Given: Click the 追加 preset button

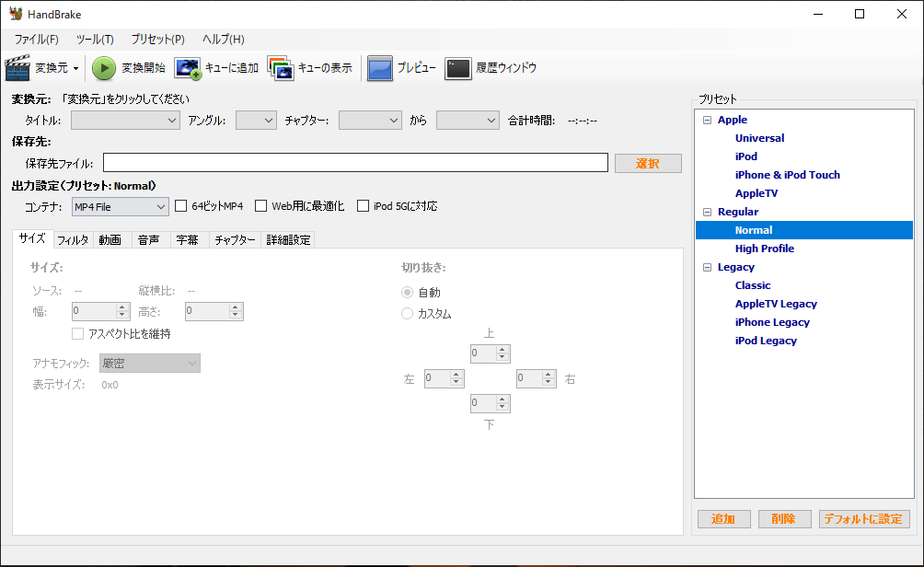Looking at the screenshot, I should pos(723,518).
